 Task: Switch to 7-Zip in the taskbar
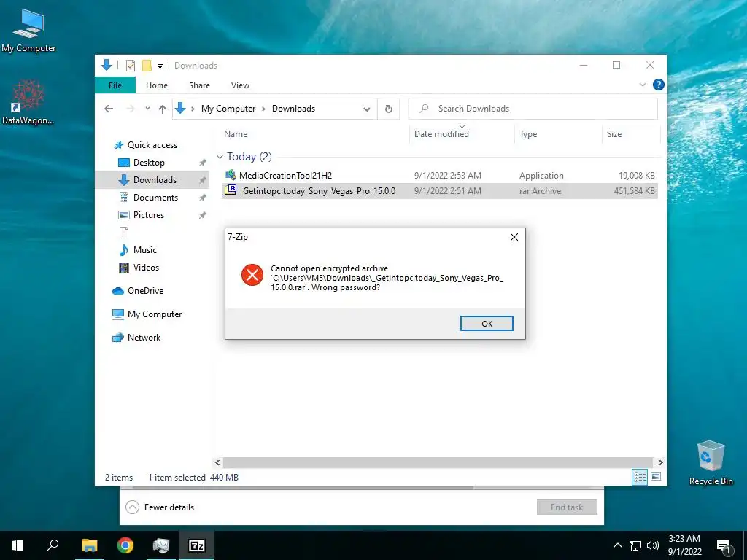(197, 545)
